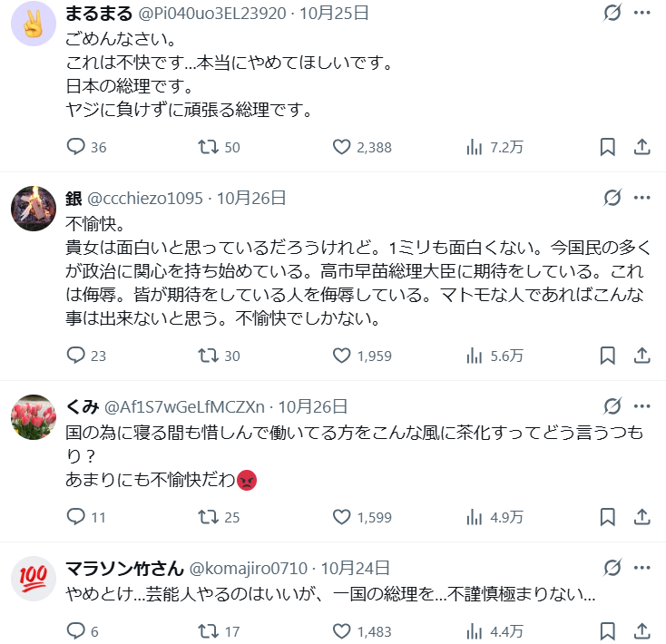This screenshot has width=666, height=644.
Task: View analytics on マラソン竹さん's post
Action: pyautogui.click(x=474, y=631)
